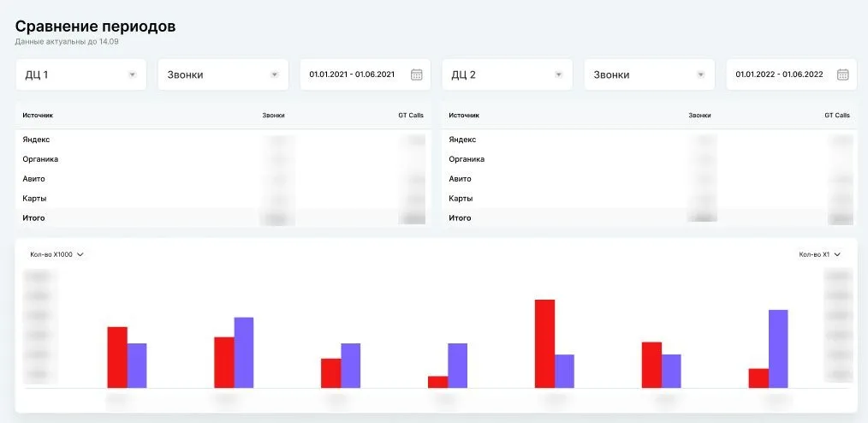Select the 01.01.2022 - 01.06.2022 date field
This screenshot has width=868, height=423.
(x=778, y=74)
